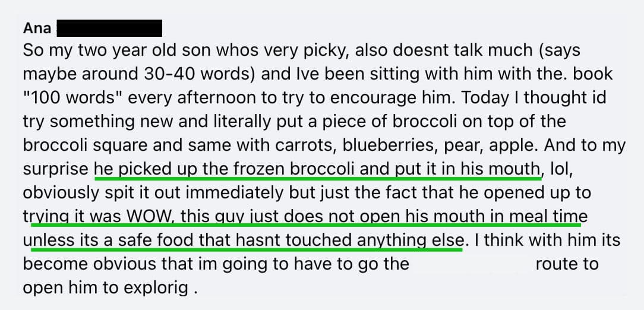Click the word "carrots" in the comment
644x310 pixels.
tap(303, 145)
